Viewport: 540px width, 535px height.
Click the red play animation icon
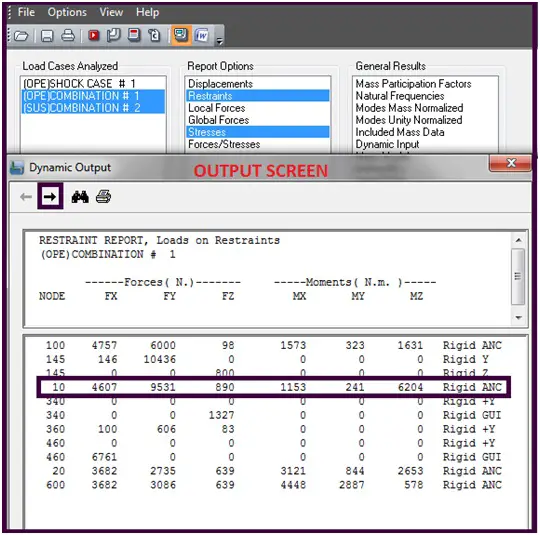click(94, 35)
